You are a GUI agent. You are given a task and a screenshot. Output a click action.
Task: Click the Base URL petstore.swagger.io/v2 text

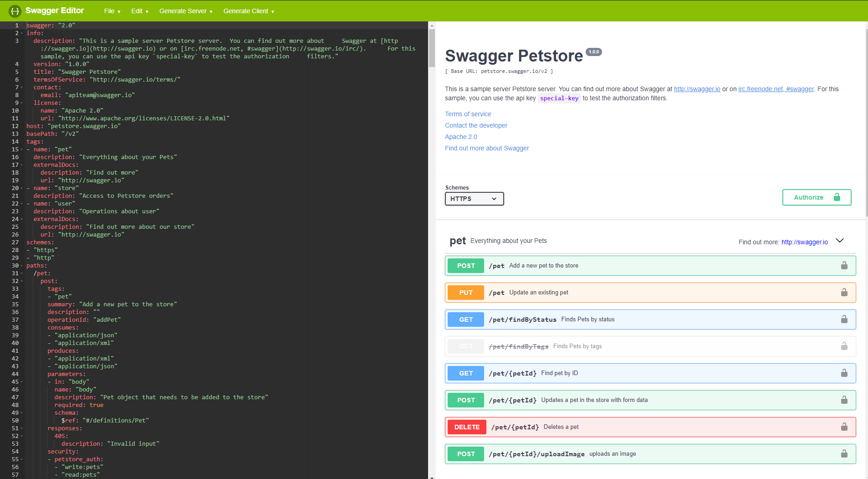[499, 71]
